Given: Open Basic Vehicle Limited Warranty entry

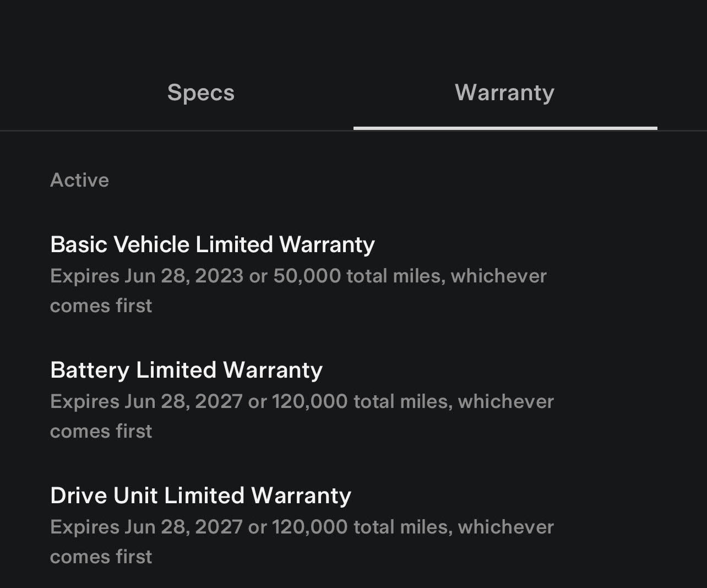Looking at the screenshot, I should pyautogui.click(x=212, y=244).
